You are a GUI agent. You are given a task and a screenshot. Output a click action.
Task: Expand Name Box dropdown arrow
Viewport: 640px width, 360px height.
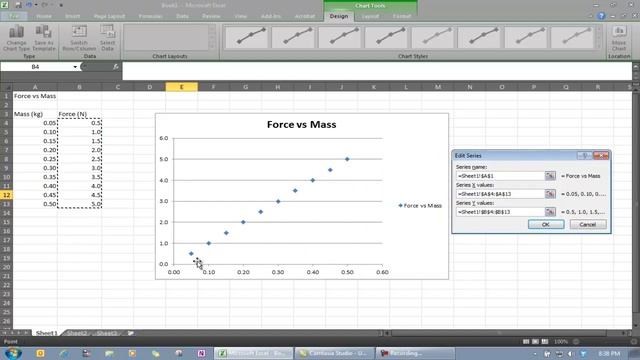click(x=75, y=67)
